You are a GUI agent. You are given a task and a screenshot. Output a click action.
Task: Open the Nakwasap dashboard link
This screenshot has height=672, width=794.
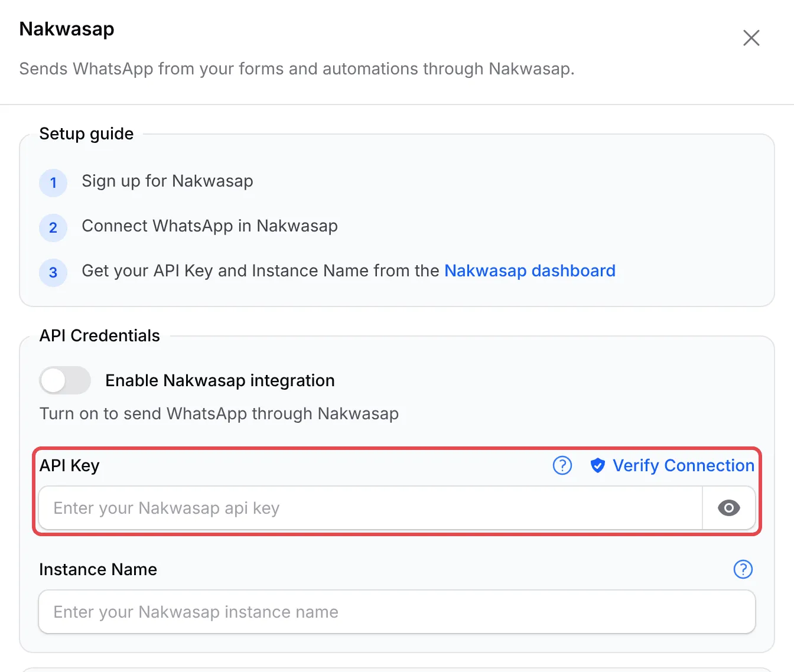pyautogui.click(x=530, y=270)
